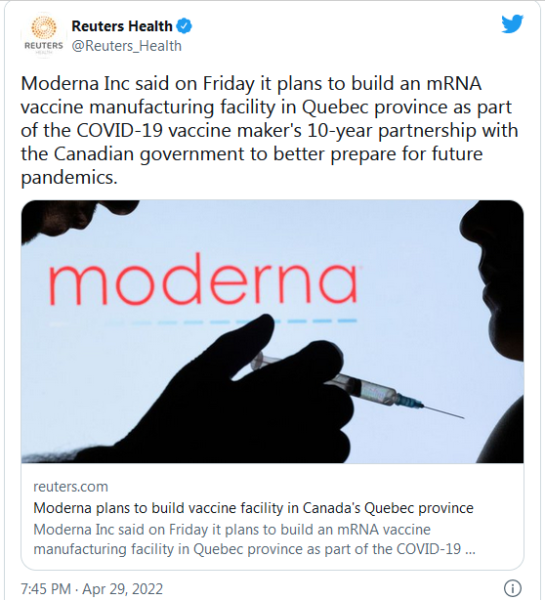The width and height of the screenshot is (545, 600).
Task: Click the article description snippet text
Action: coord(254,539)
